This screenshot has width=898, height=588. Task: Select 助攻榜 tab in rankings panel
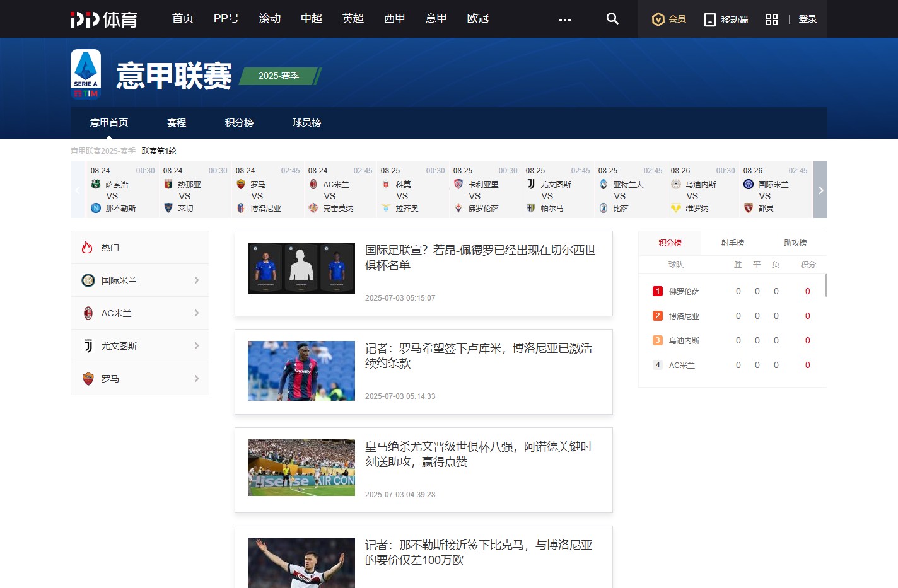(795, 243)
